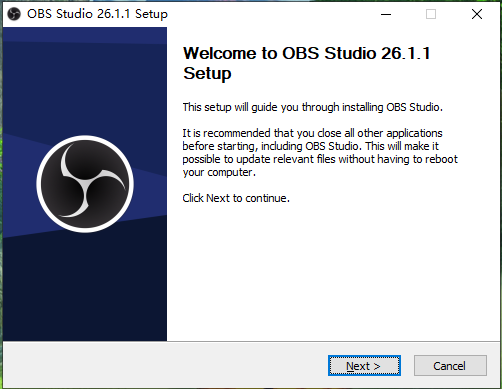Minimize the OBS Studio Setup window
Screen dimensions: 502x389
386,14
